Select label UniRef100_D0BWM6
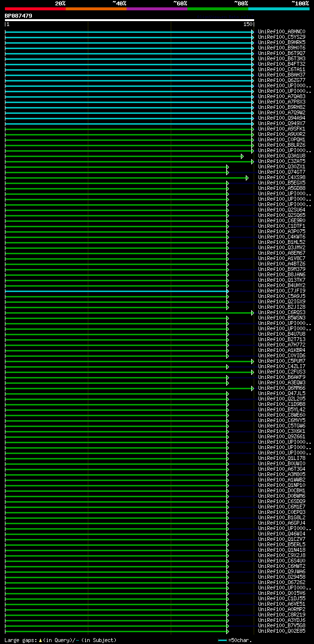Viewport: 314px width, 644px height. [282, 496]
